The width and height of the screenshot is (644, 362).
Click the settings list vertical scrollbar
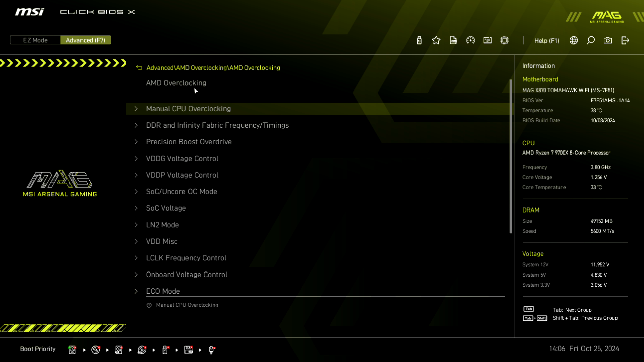coord(511,156)
